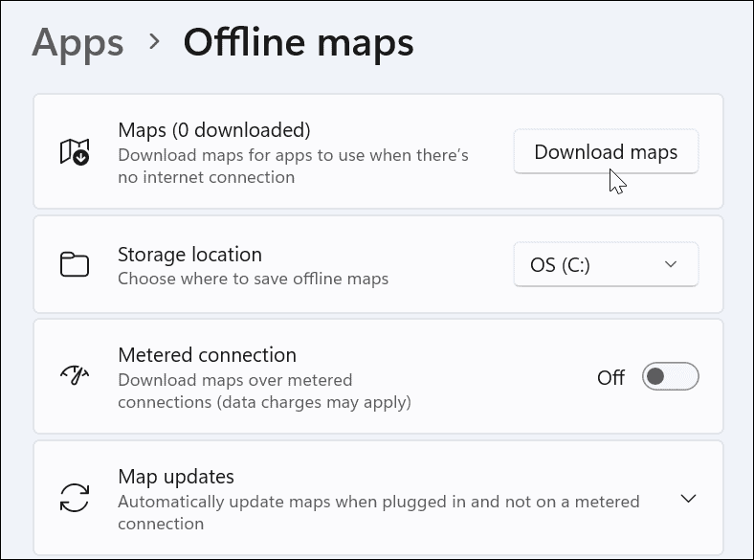Click the Offline maps page heading
This screenshot has height=560, width=754.
click(299, 43)
